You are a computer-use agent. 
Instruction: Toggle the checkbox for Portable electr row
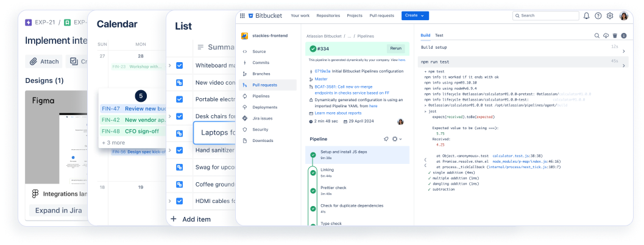[179, 99]
